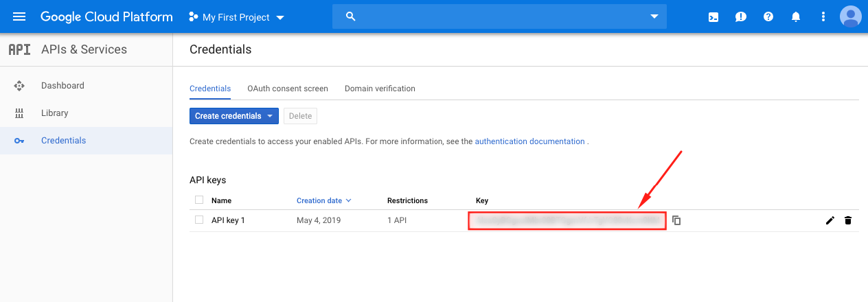Screen dimensions: 868x302
Task: Switch to Domain verification tab
Action: [380, 89]
